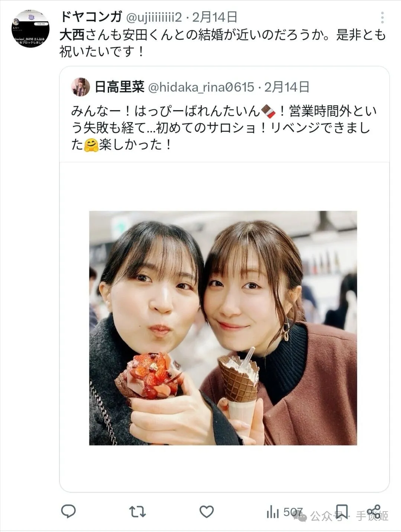
Task: Open the @hidaka_rina0615 handle
Action: pyautogui.click(x=201, y=87)
